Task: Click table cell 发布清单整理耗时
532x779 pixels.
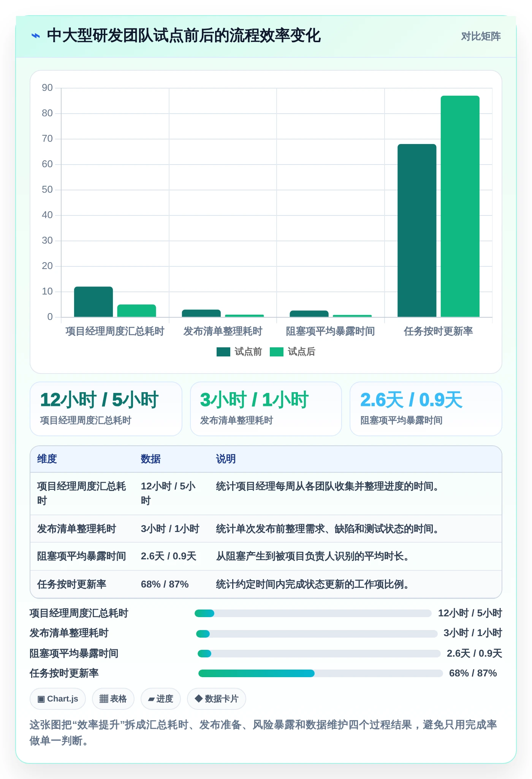Action: click(77, 529)
